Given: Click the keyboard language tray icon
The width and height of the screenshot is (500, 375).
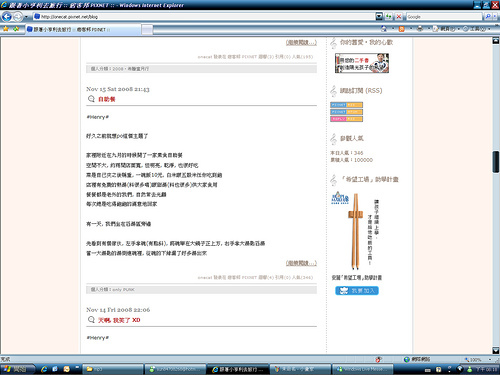Looking at the screenshot, I should (428, 369).
